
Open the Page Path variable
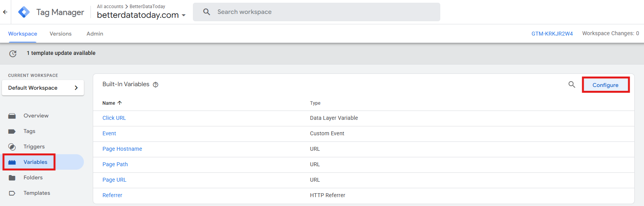(115, 164)
